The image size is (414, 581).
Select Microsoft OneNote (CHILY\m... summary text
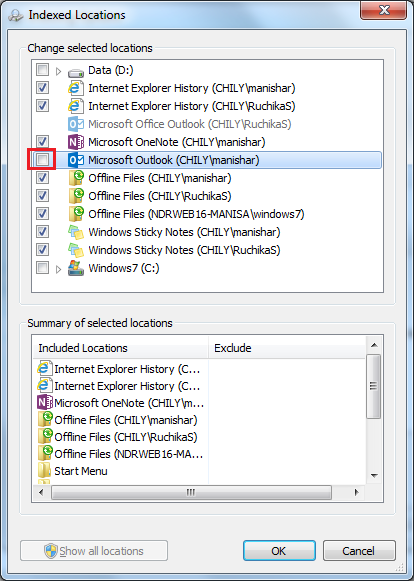129,403
